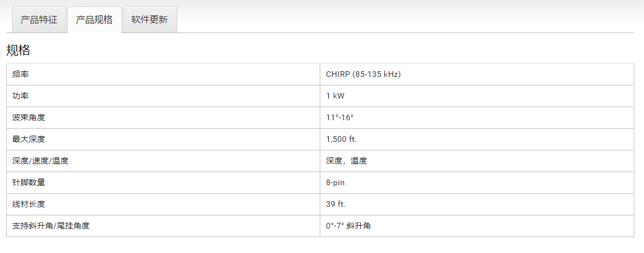Select the 产品规格 tab
Screen dimensions: 644x253
click(94, 20)
